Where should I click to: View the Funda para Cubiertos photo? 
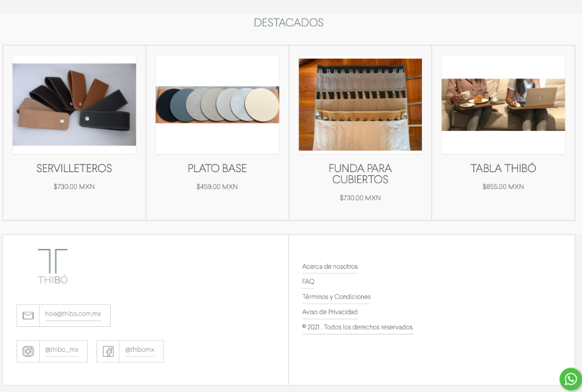point(360,105)
